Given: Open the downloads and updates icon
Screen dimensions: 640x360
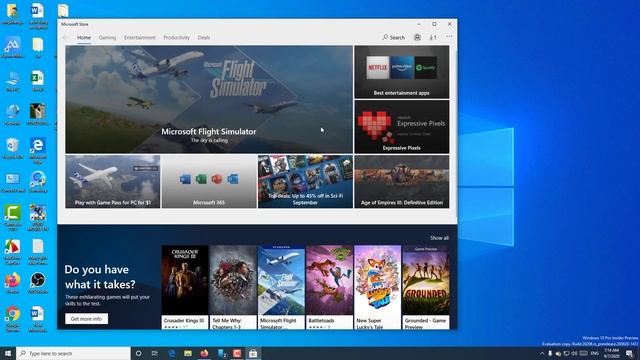Looking at the screenshot, I should [x=433, y=37].
